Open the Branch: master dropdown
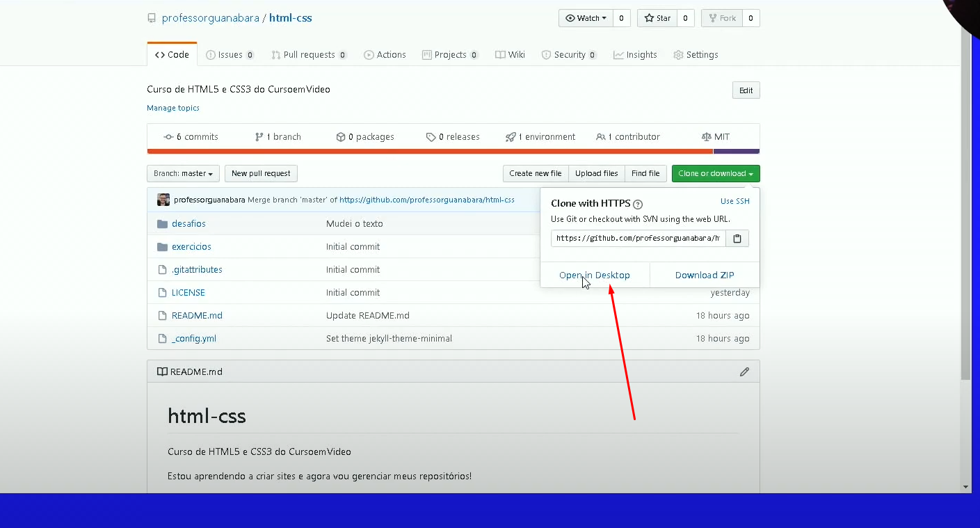 point(184,174)
